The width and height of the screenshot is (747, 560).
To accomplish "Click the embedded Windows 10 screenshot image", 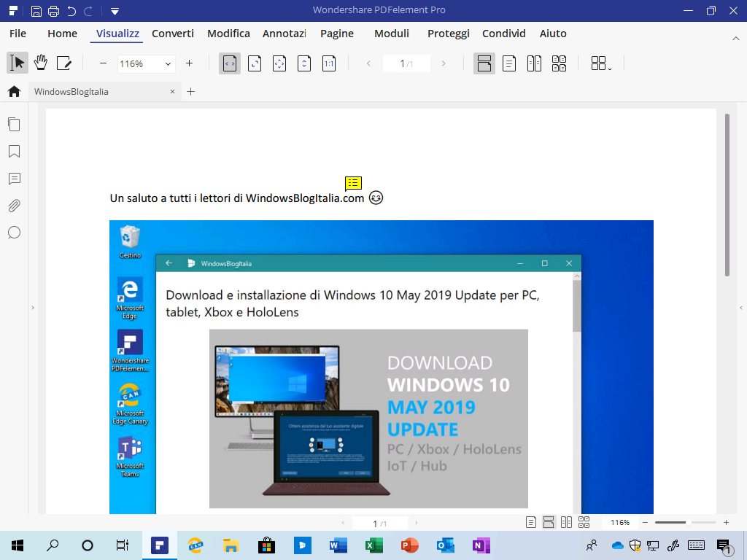I will [x=381, y=367].
